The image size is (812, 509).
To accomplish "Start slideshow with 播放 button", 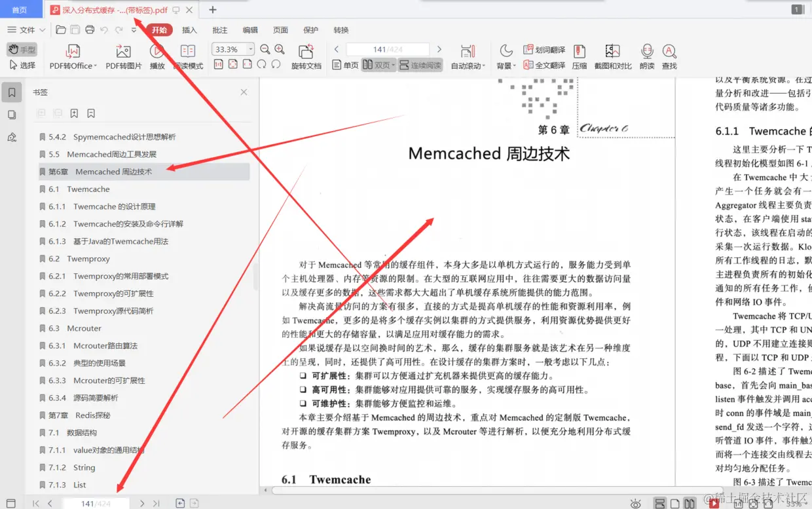I will (x=157, y=57).
